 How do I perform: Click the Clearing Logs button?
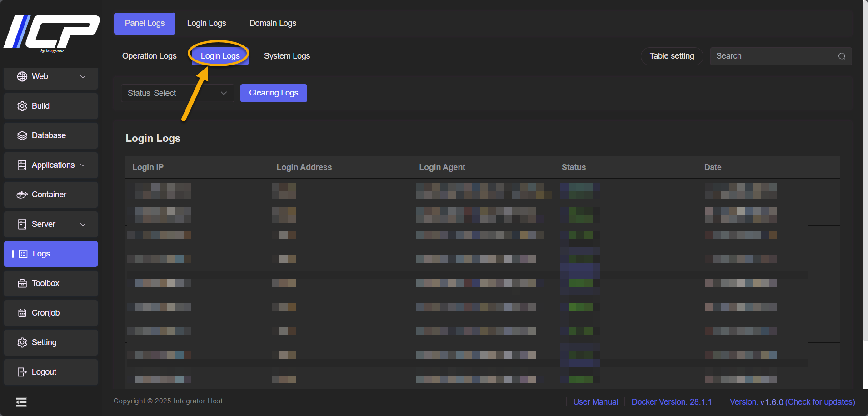274,93
